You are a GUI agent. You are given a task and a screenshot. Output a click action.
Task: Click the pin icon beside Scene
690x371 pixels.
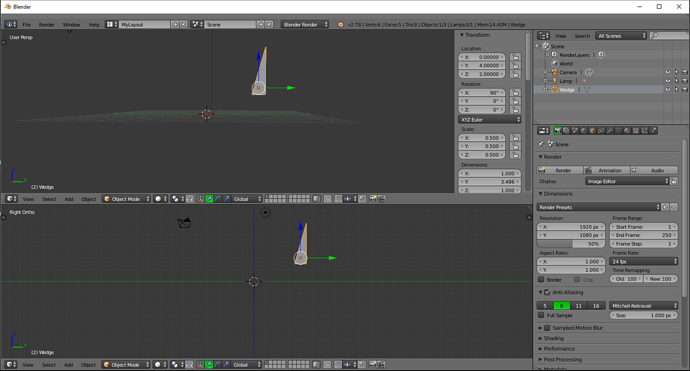pyautogui.click(x=541, y=144)
